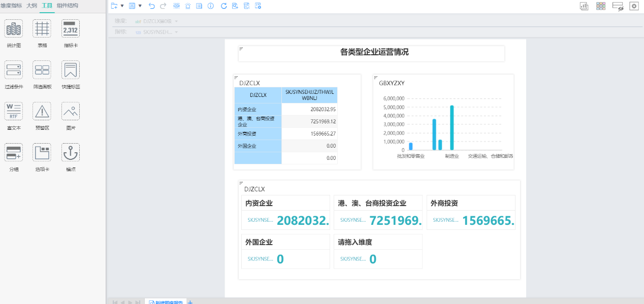Viewport: 644px width, 304px height.
Task: Click the 预警区 warning area icon
Action: tap(42, 111)
